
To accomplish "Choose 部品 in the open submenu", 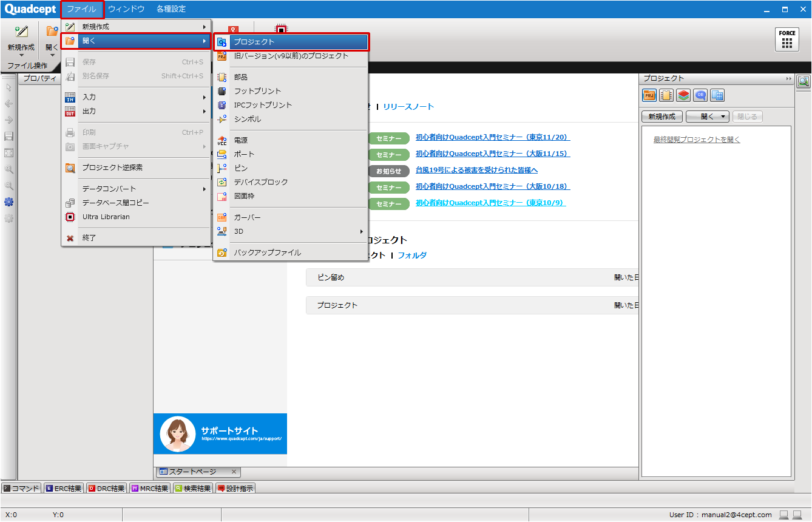I will (291, 77).
